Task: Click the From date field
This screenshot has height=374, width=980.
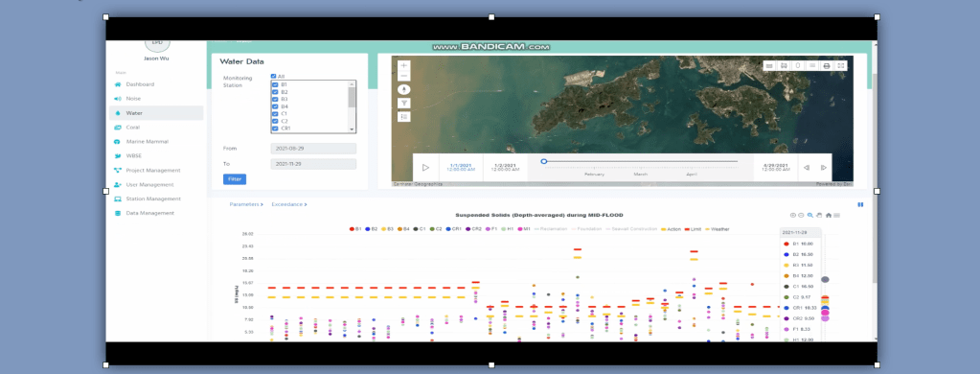Action: (x=314, y=149)
